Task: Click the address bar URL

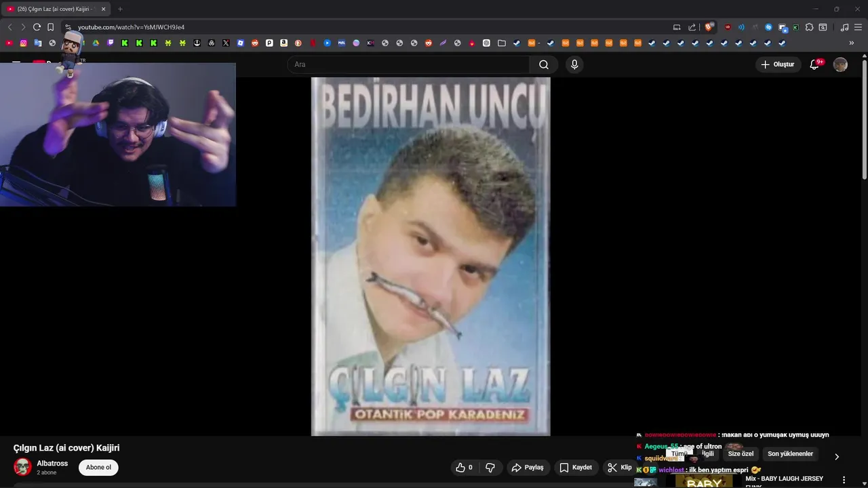Action: pos(131,27)
